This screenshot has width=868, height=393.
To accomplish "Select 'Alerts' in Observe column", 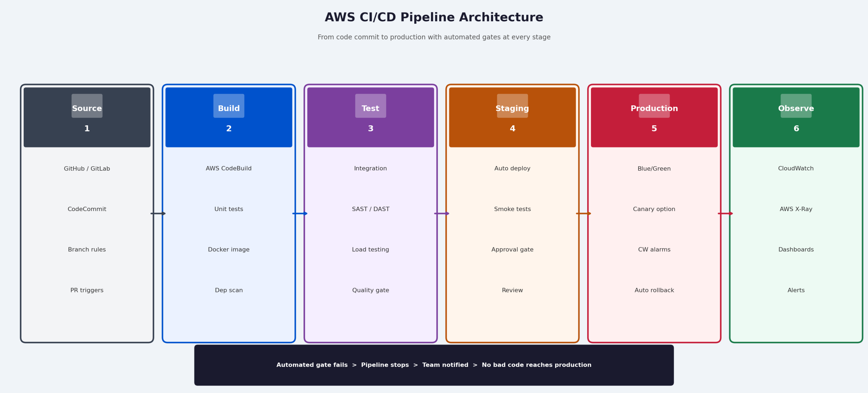I will pyautogui.click(x=796, y=290).
